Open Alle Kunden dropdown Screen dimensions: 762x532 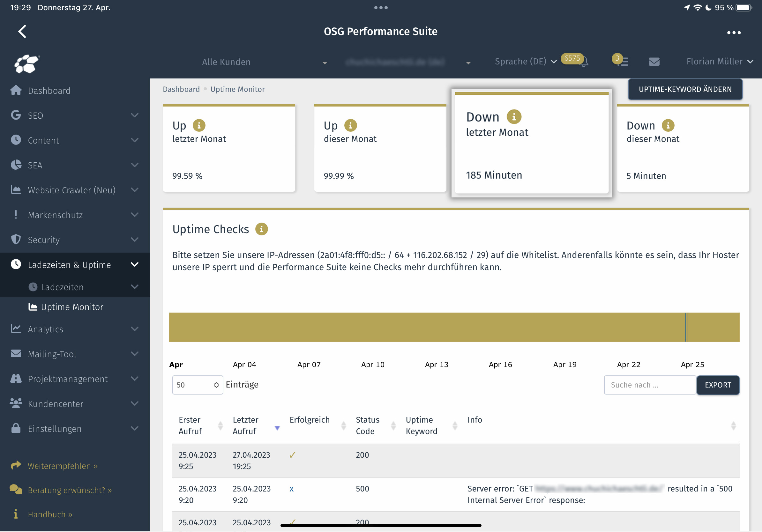265,62
